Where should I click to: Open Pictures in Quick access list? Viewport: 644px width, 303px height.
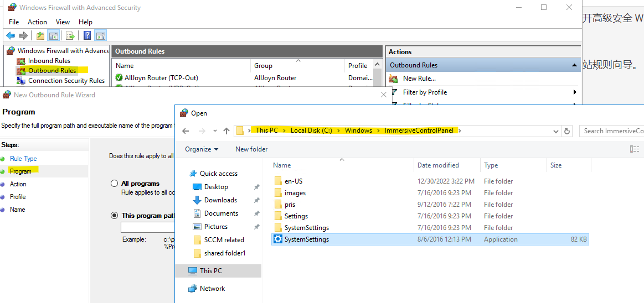pos(216,226)
